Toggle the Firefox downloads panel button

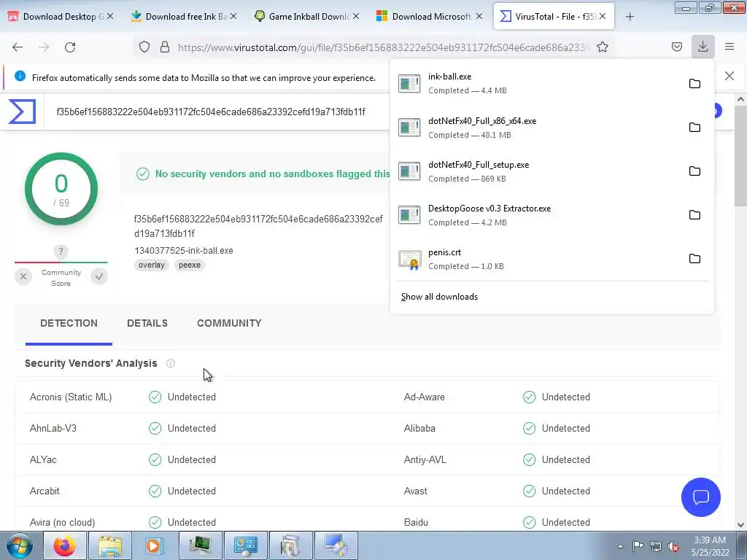[x=703, y=47]
